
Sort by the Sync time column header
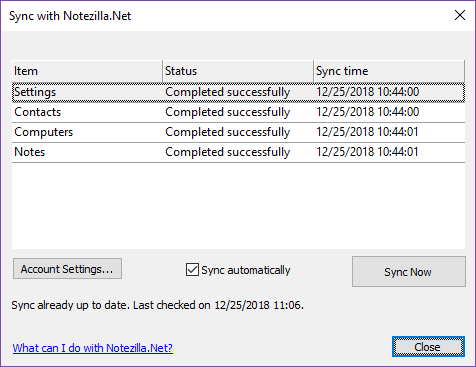389,71
